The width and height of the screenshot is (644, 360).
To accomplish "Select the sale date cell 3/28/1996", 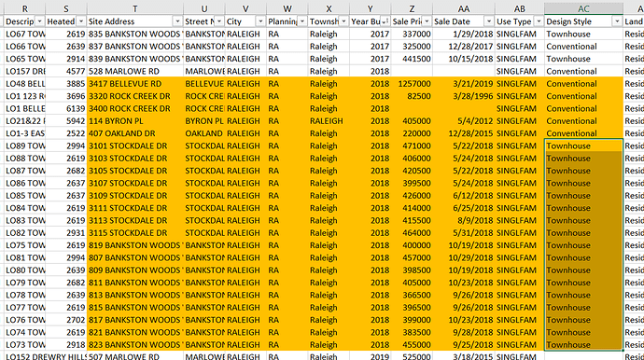I will [x=464, y=96].
